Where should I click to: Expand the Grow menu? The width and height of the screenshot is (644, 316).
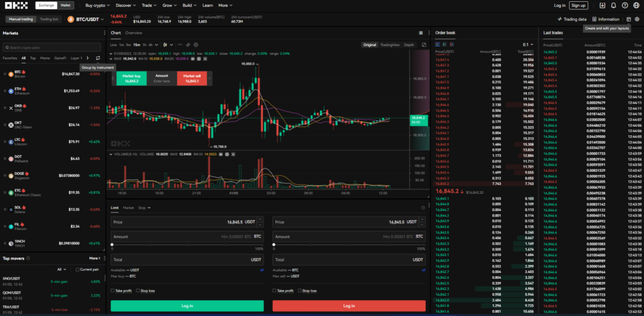coord(170,5)
